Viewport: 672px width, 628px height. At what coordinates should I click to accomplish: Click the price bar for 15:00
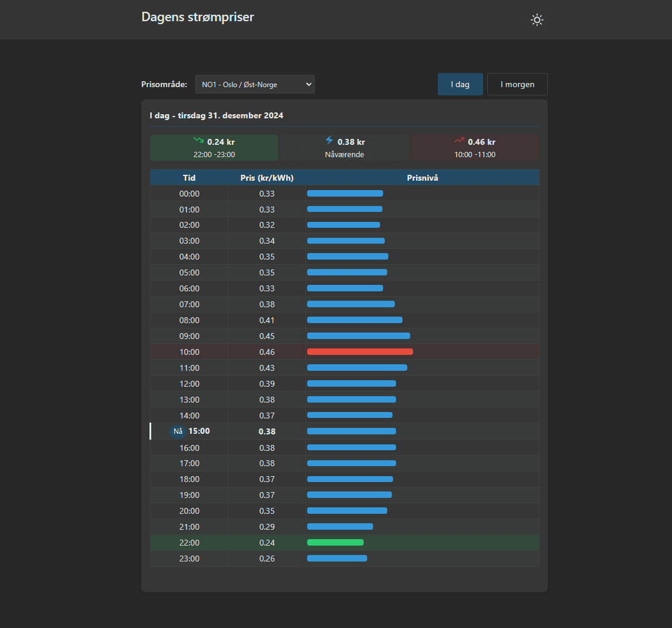coord(351,431)
